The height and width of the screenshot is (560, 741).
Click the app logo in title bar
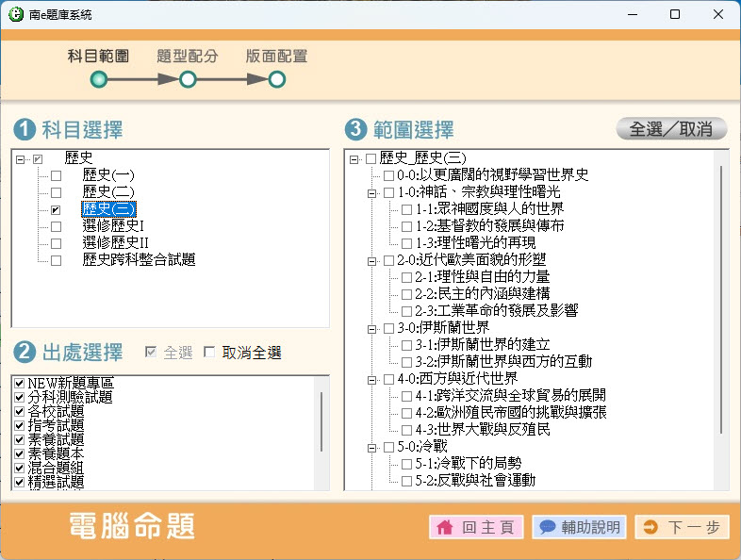click(x=16, y=14)
